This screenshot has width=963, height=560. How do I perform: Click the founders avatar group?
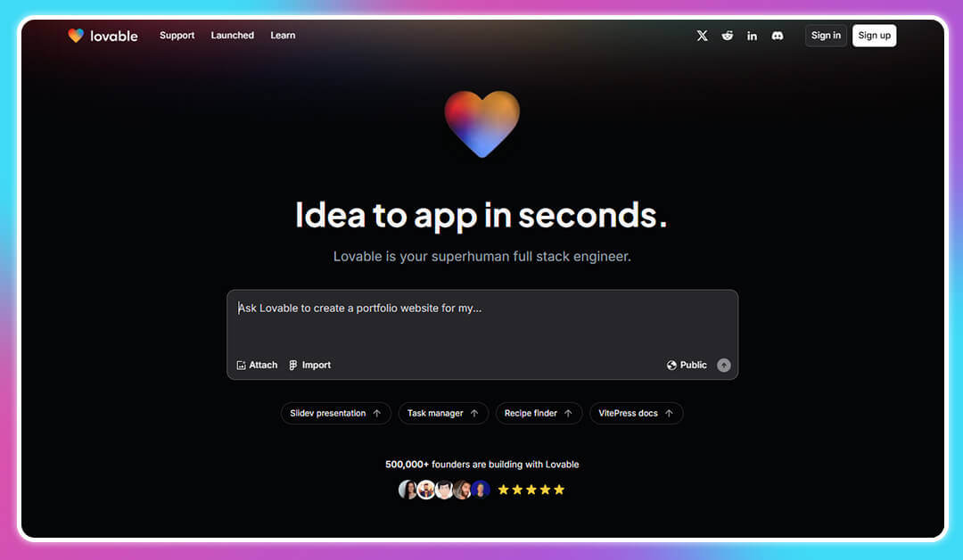444,490
